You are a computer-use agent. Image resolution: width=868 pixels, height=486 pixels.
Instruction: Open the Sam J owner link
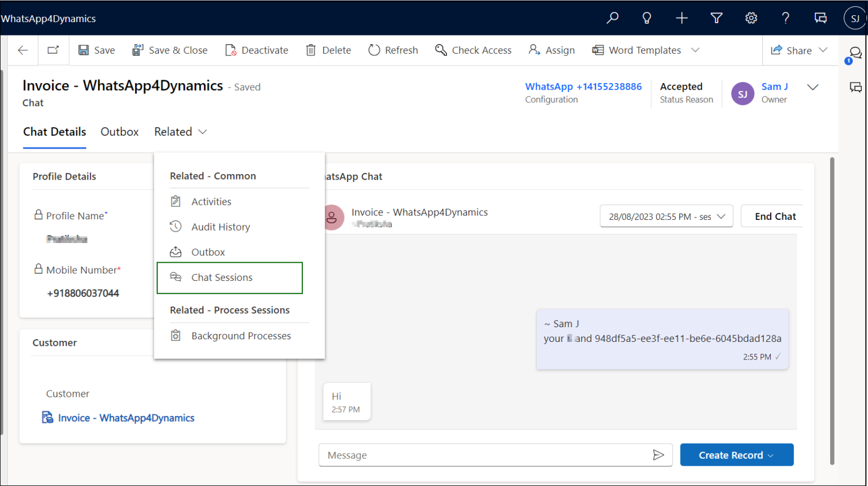(774, 86)
